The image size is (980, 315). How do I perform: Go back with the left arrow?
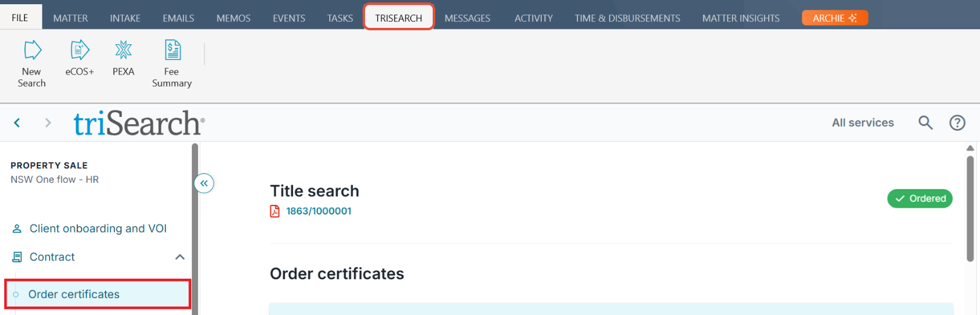pyautogui.click(x=17, y=123)
